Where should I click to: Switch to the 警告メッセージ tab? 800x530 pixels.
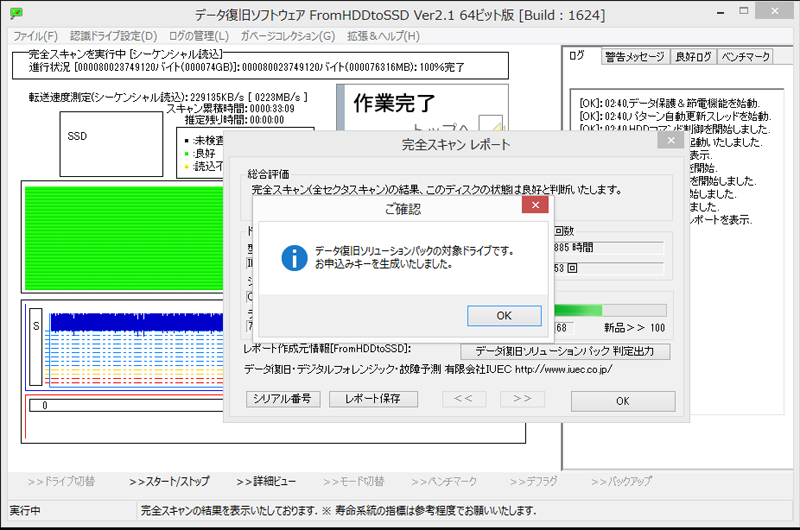[635, 57]
